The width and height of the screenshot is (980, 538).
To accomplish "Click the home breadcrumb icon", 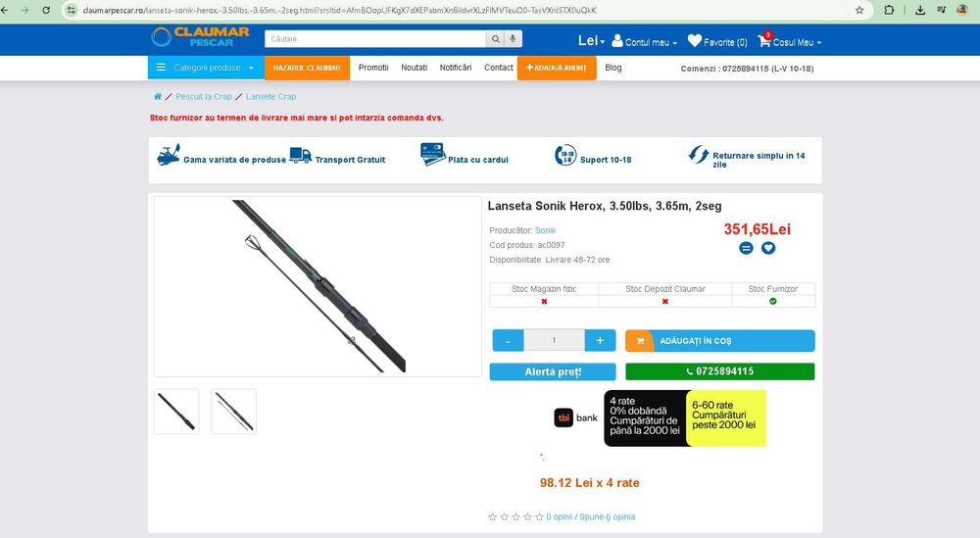I will 158,96.
